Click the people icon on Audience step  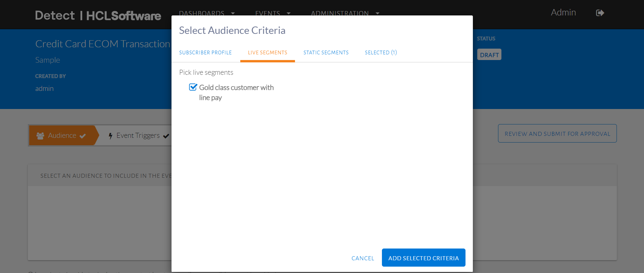[40, 136]
